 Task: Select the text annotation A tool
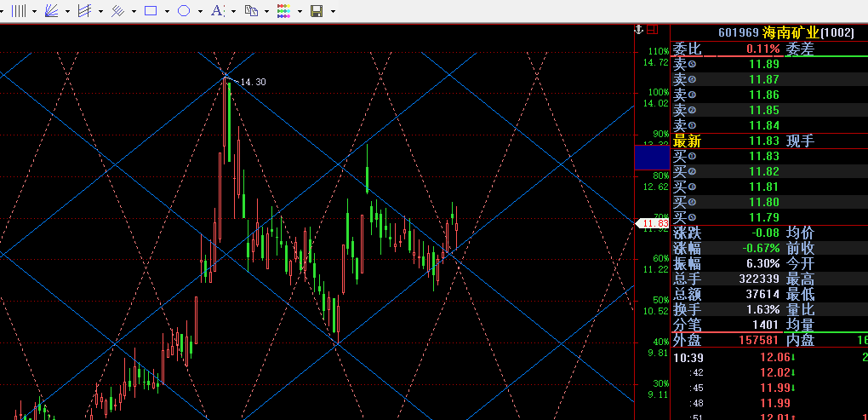pos(218,10)
